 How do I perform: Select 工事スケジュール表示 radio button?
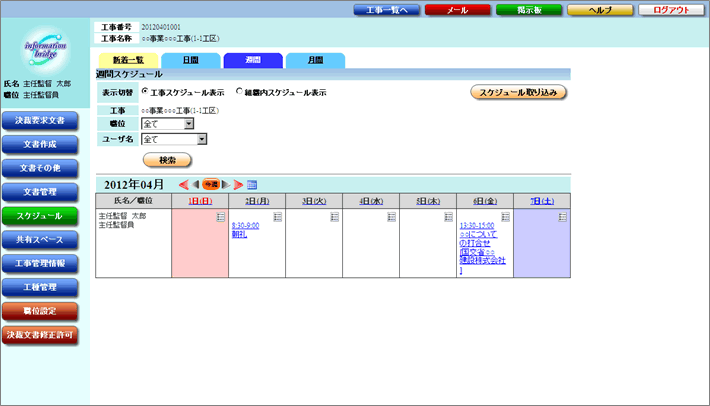pyautogui.click(x=145, y=92)
